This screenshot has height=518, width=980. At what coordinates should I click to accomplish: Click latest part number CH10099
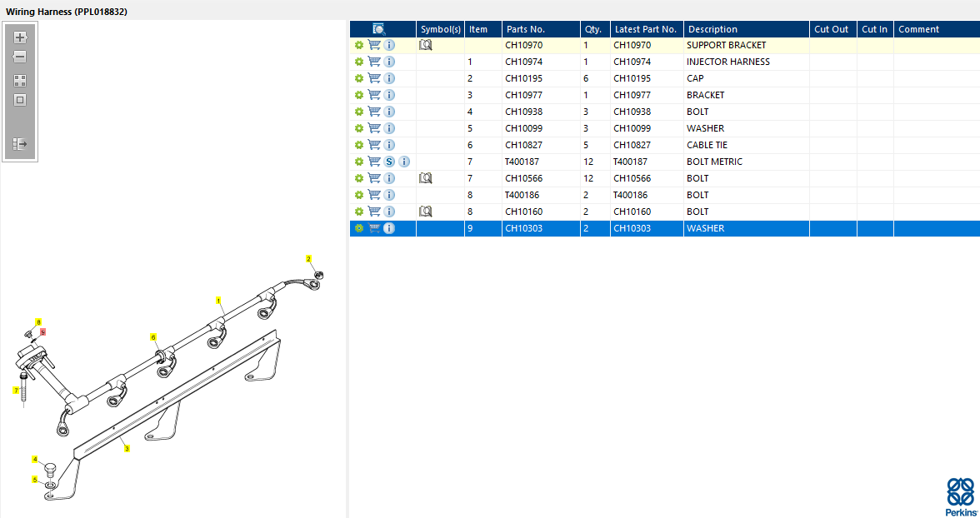tap(632, 128)
